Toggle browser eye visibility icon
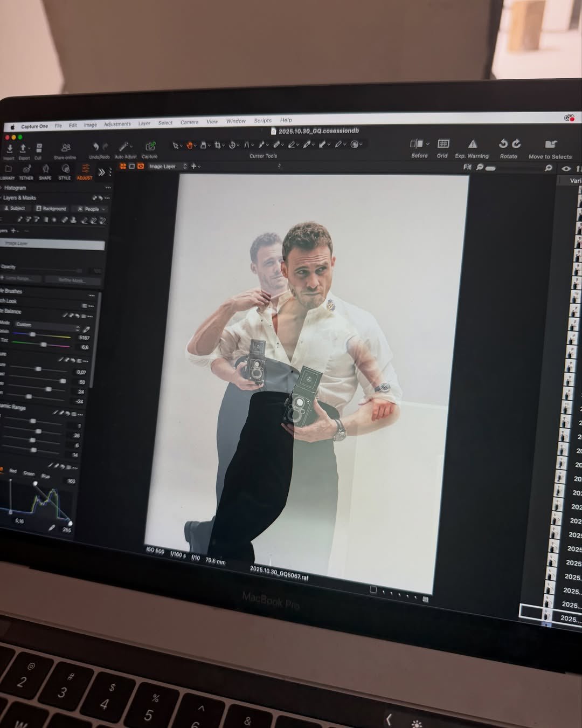The image size is (582, 728). click(566, 169)
